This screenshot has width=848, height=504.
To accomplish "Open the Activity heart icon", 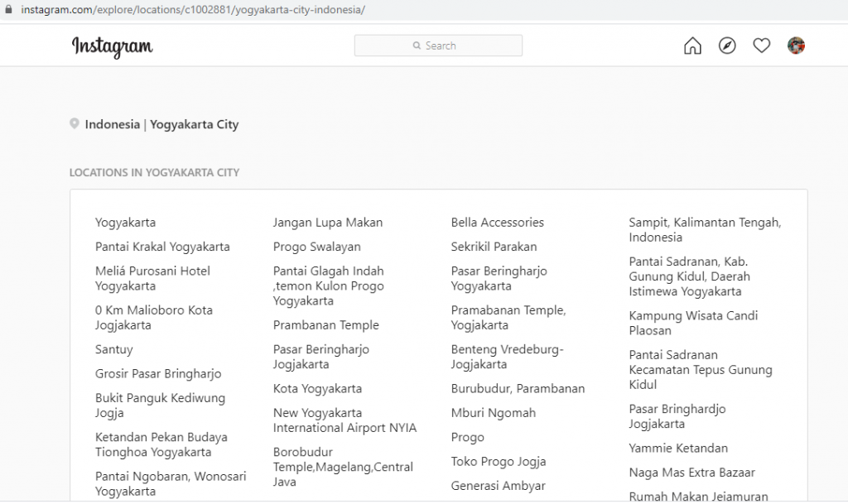I will pos(761,46).
